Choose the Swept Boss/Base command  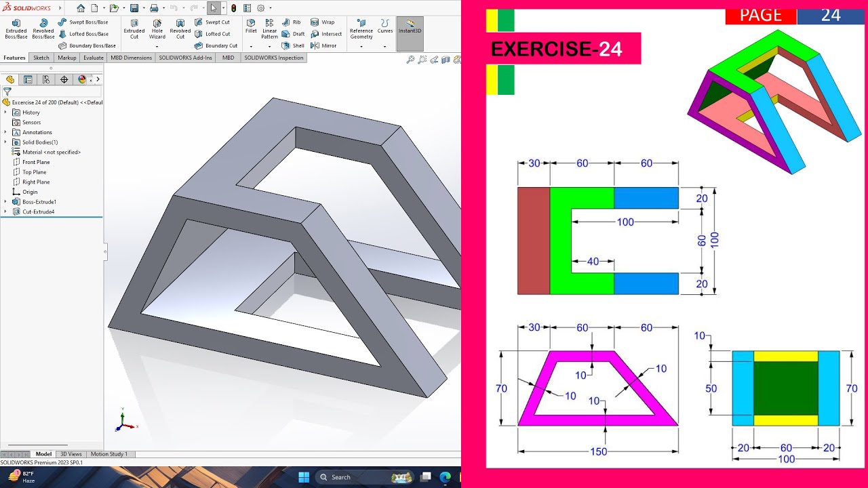tap(83, 22)
